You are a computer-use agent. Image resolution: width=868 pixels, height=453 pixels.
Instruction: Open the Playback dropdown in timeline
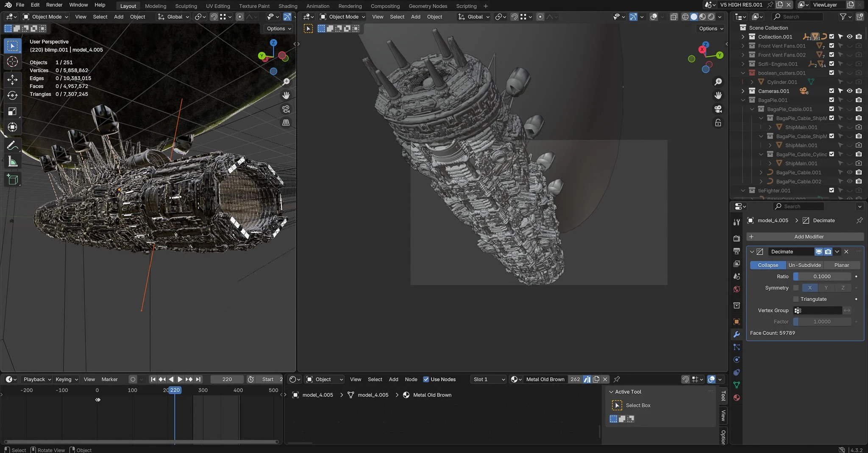pos(37,379)
